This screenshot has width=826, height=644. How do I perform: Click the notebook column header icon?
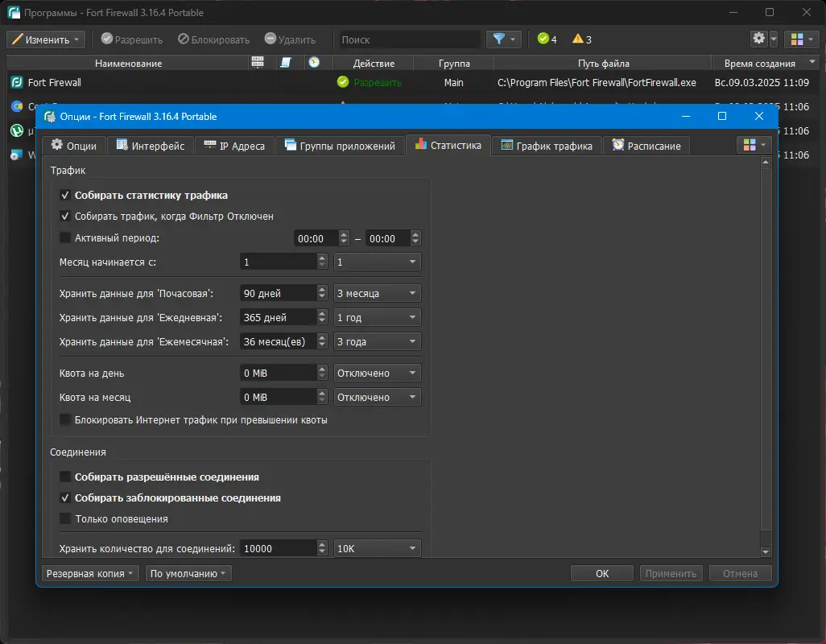tap(286, 63)
